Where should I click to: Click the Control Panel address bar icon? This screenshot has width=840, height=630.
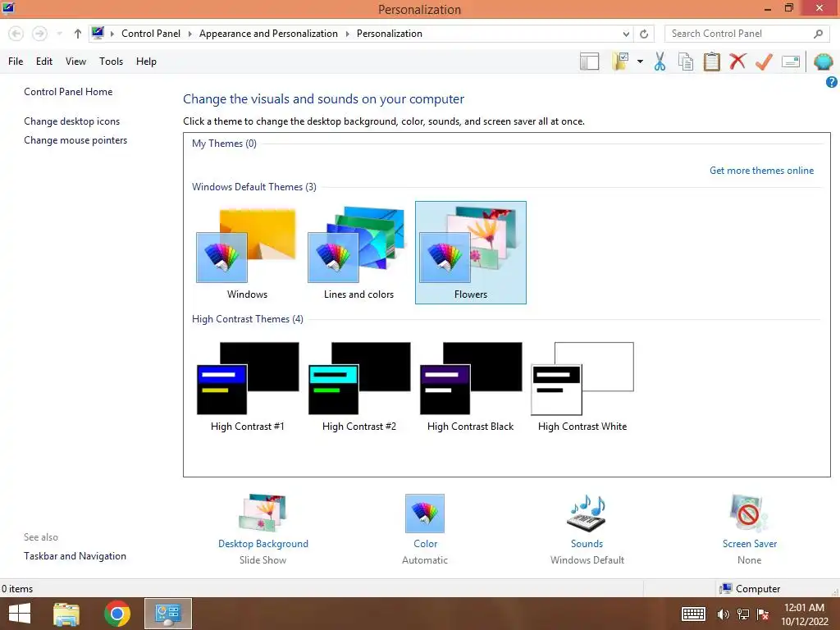pos(98,33)
